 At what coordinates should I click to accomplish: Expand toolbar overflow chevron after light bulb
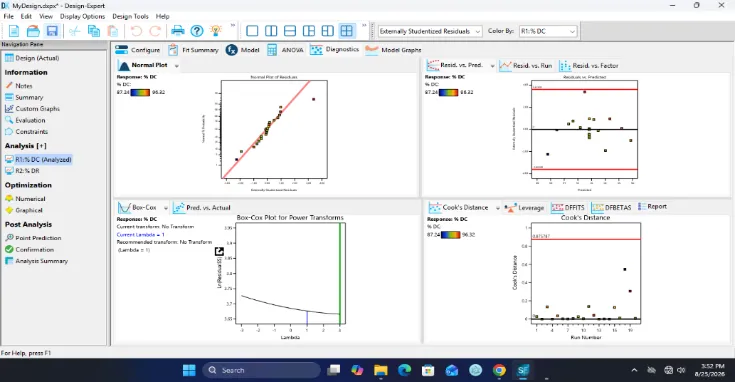[x=232, y=26]
